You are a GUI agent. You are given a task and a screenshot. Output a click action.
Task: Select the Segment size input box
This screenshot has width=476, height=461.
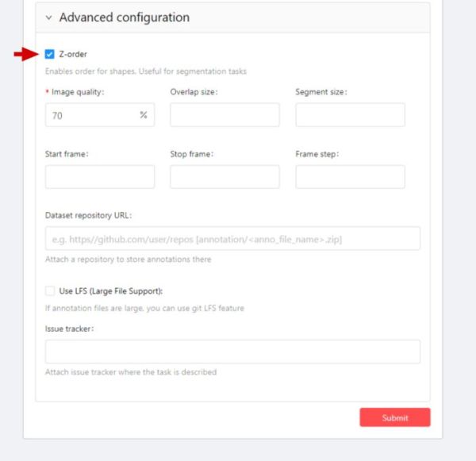[x=350, y=115]
